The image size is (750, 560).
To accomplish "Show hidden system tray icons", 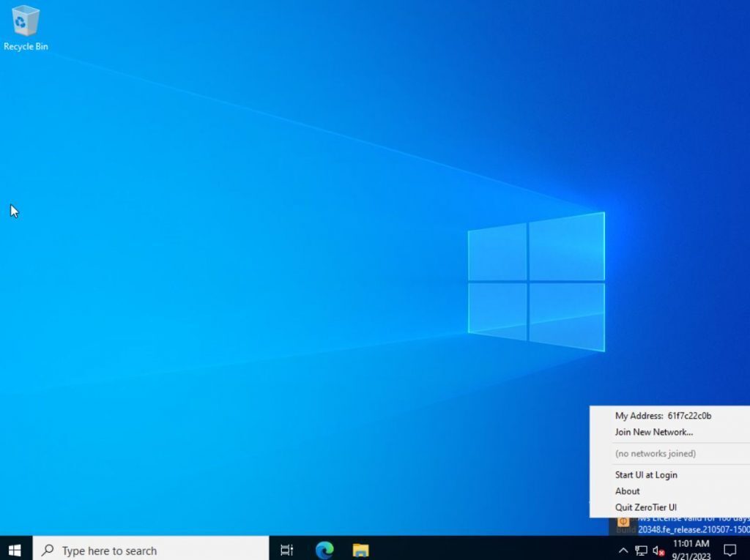I will pos(623,550).
